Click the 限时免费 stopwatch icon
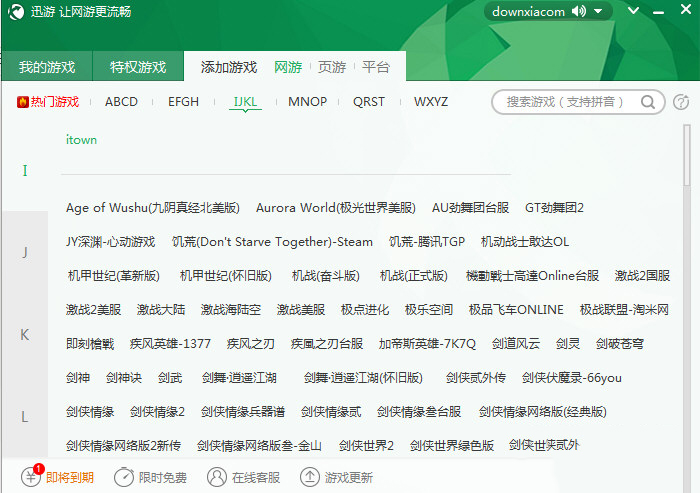Screen dimensions: 700x493 (x=124, y=477)
